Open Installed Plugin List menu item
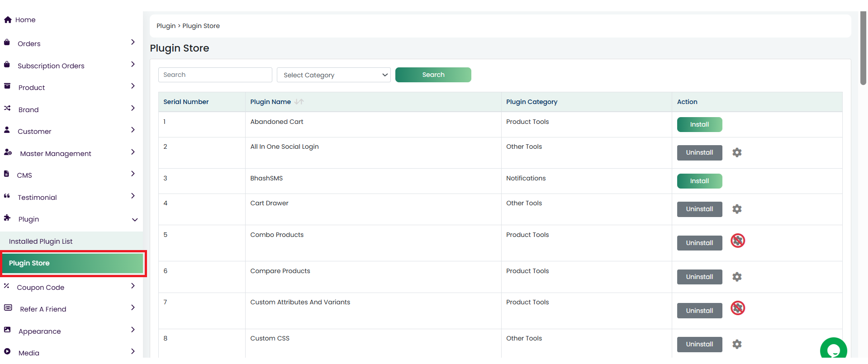Screen dimensions: 868x364 coord(41,241)
